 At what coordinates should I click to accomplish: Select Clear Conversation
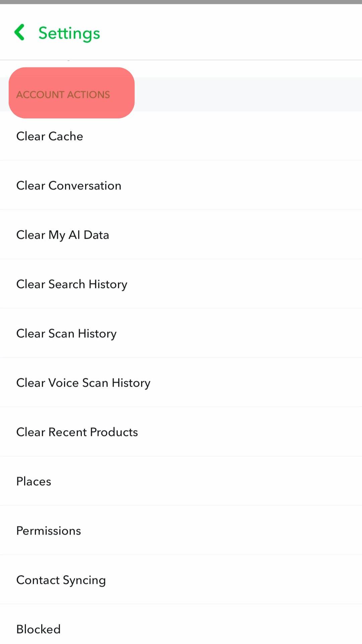tap(69, 185)
